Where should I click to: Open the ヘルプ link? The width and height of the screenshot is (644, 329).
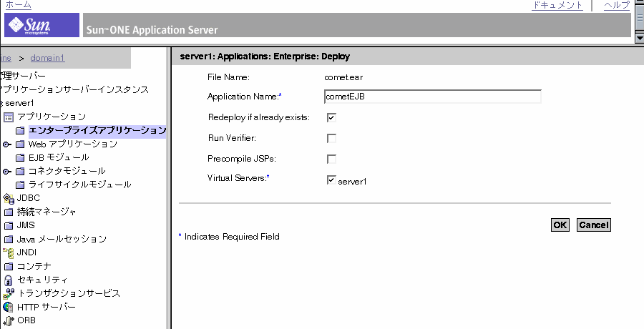coord(617,5)
